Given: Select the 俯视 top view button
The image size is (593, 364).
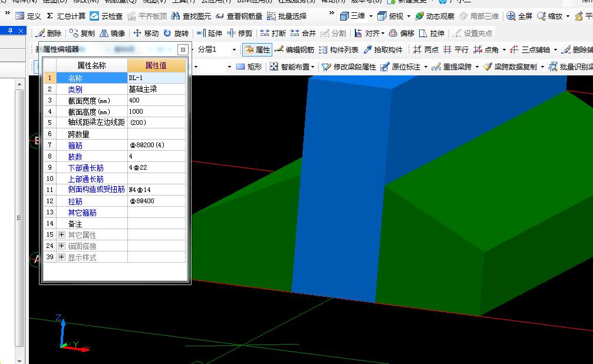Looking at the screenshot, I should pyautogui.click(x=390, y=16).
